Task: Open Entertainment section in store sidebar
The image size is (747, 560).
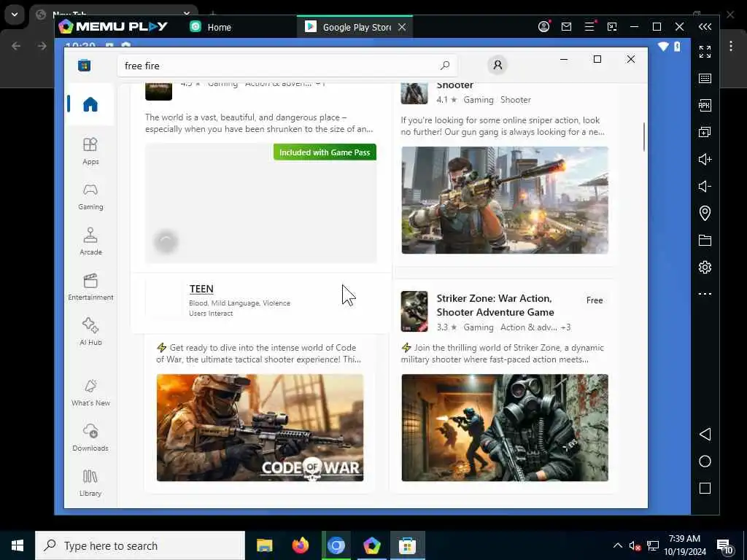Action: click(x=90, y=287)
